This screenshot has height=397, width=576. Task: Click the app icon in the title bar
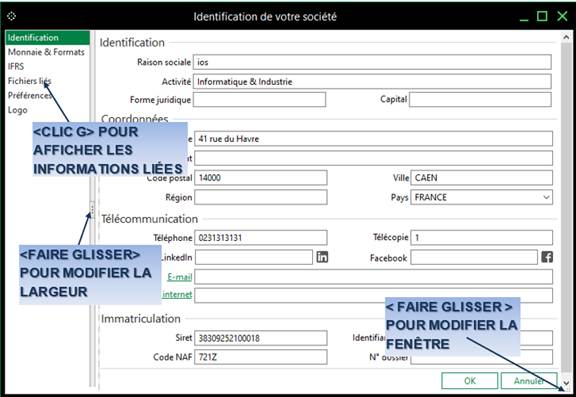click(11, 16)
